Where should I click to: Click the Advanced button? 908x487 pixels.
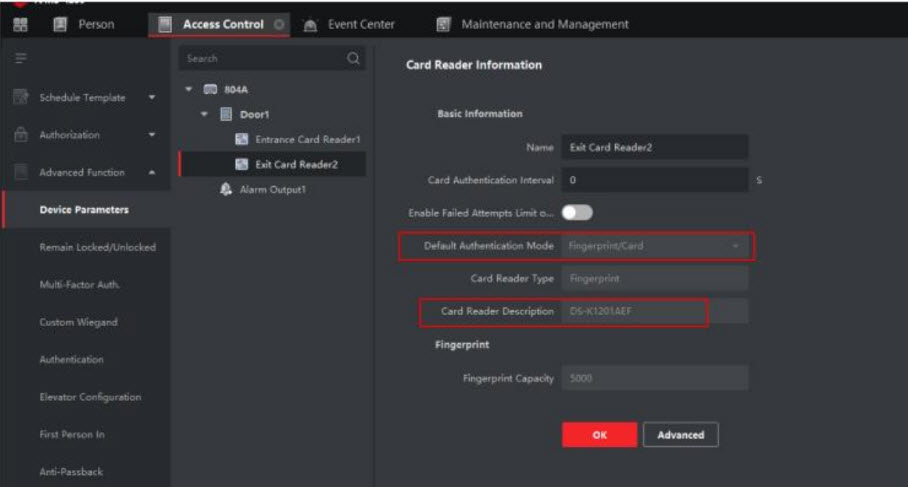[x=680, y=435]
